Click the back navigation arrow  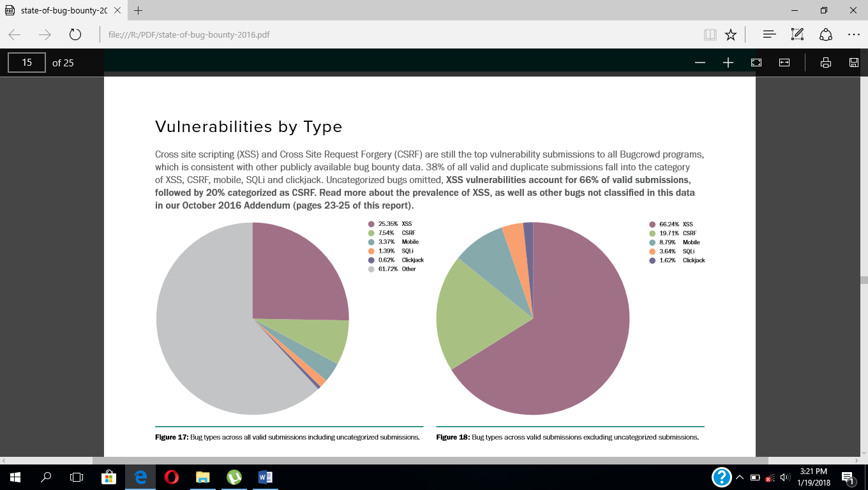tap(14, 34)
